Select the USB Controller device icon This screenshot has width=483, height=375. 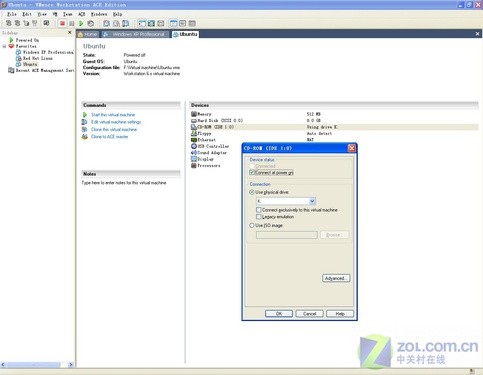coord(194,146)
